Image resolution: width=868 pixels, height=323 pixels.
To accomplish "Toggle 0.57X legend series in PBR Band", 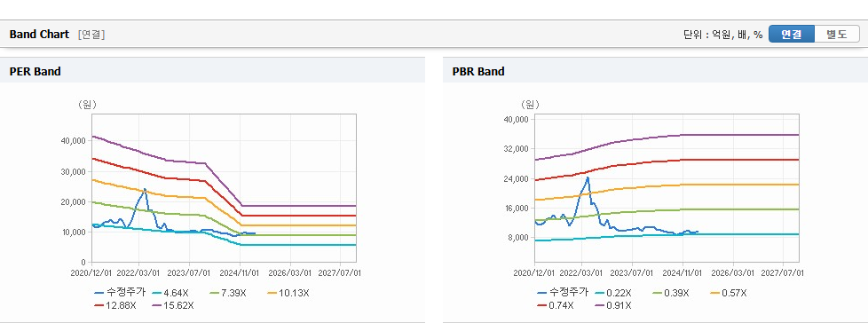I will click(x=729, y=293).
